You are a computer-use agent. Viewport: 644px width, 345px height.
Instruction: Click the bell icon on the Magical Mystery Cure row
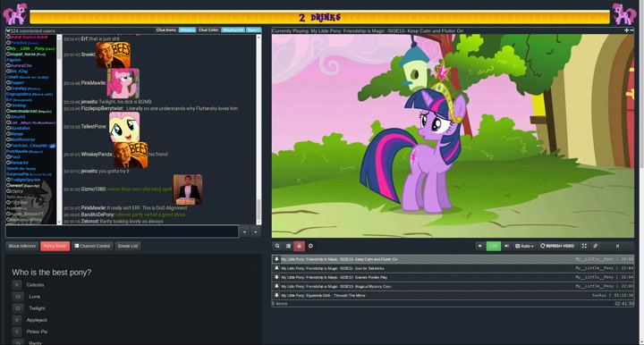[276, 286]
